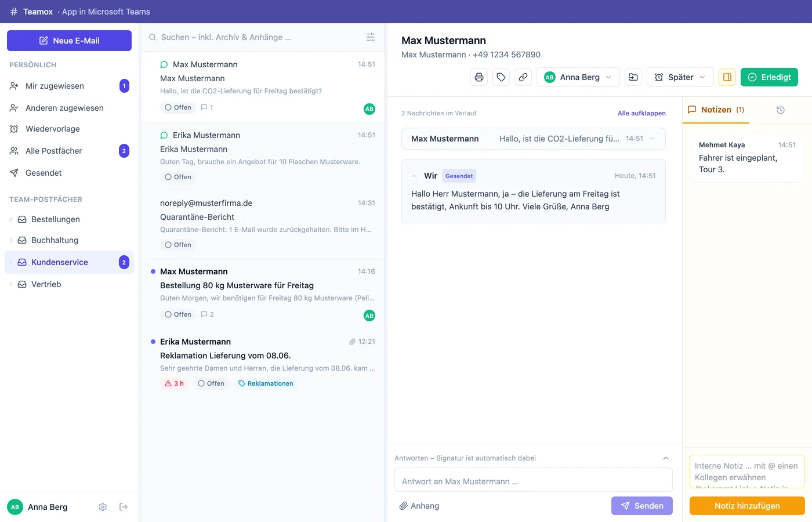Open email from noreply@musterfirma.de
812x522 pixels.
(264, 224)
